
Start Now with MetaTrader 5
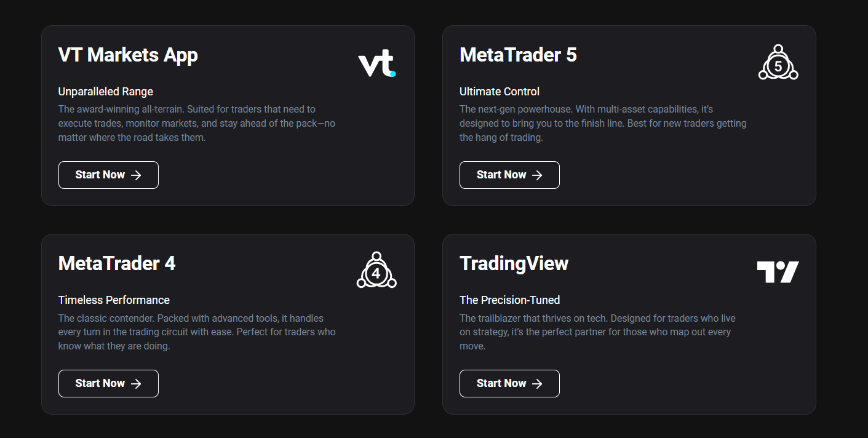[x=509, y=175]
